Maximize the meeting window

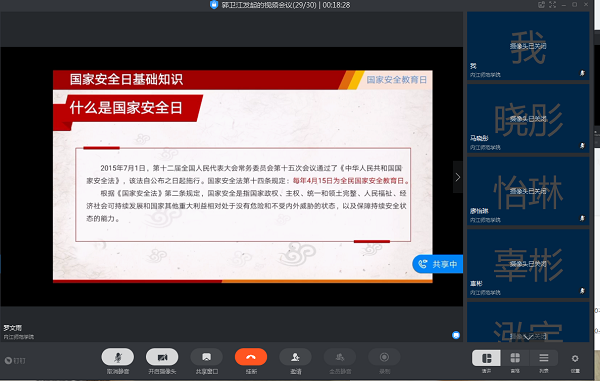tap(574, 5)
